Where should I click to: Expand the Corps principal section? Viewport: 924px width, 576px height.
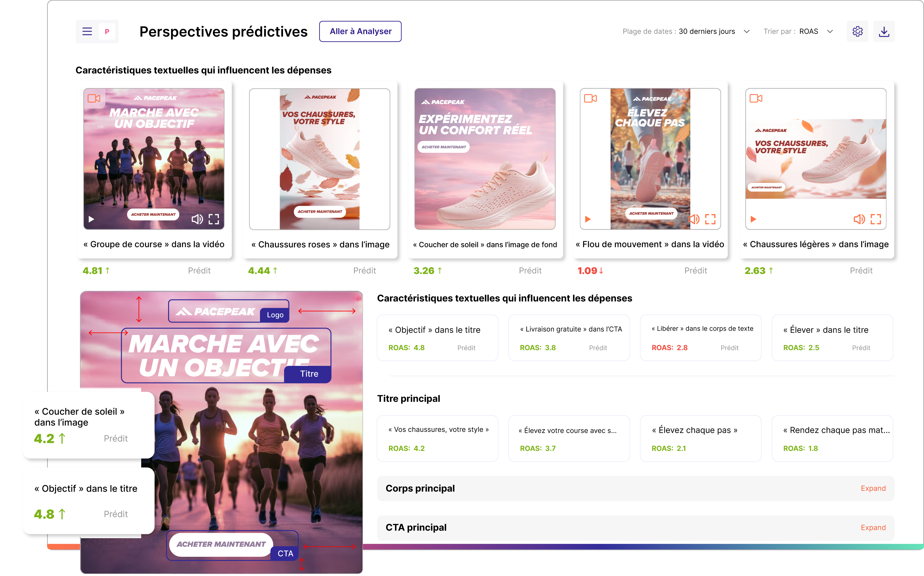873,488
